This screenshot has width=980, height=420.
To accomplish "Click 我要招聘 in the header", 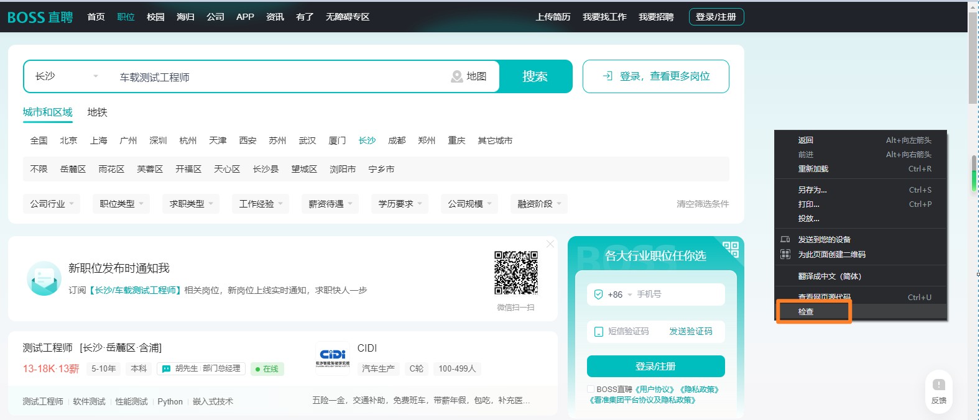I will [656, 17].
